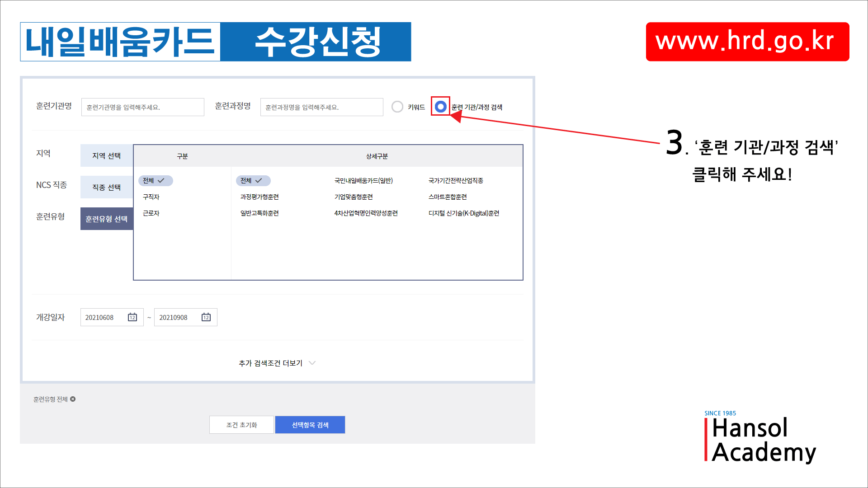
Task: Select 구직자 in the 구분 list
Action: click(151, 197)
